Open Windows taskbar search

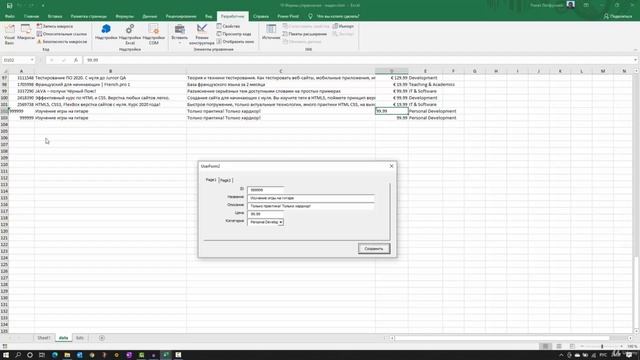pyautogui.click(x=18, y=355)
